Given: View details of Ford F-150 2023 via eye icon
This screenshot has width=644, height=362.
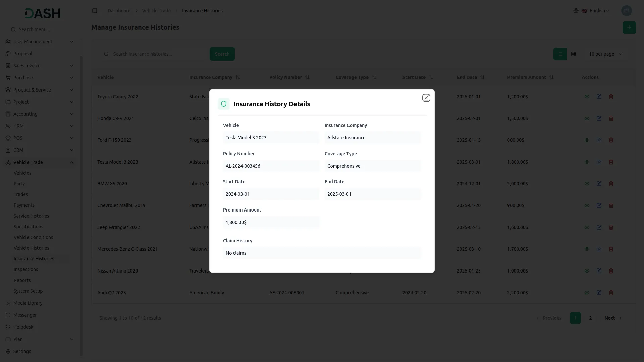Looking at the screenshot, I should 587,140.
